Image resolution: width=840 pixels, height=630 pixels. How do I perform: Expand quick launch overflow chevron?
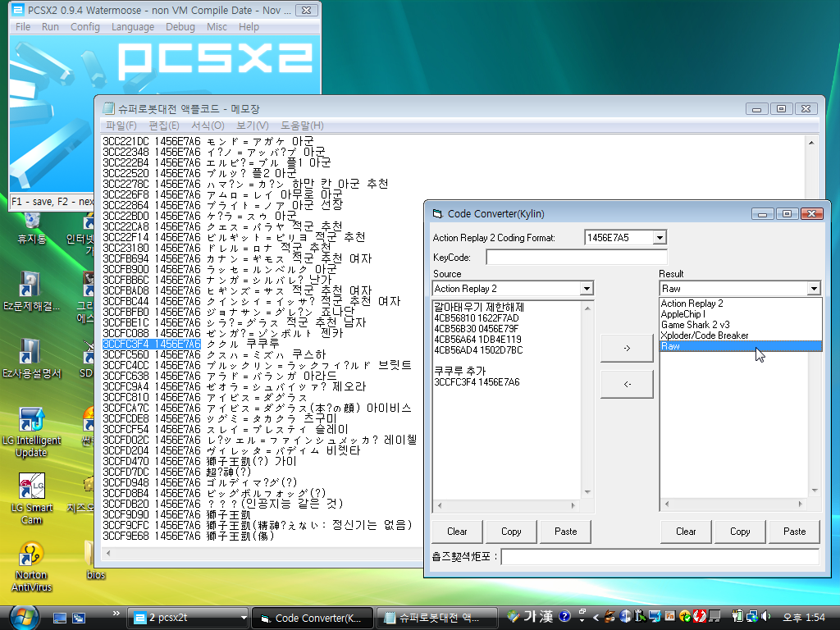116,613
